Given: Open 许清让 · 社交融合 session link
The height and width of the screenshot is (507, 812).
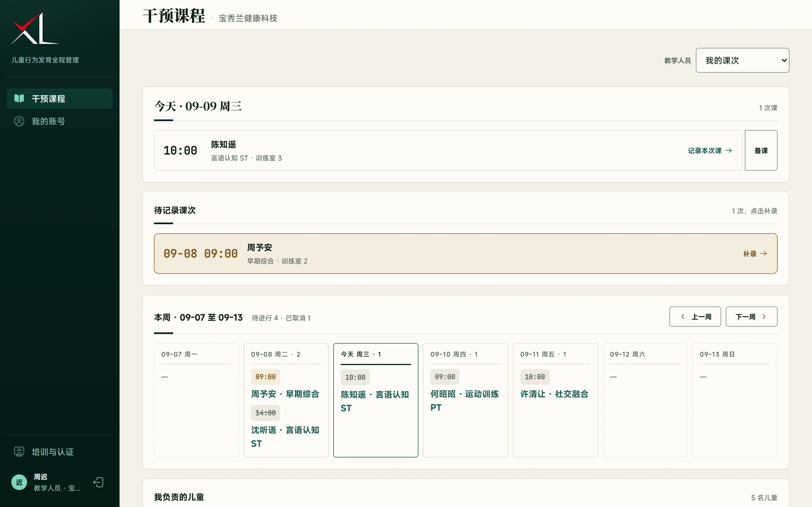Looking at the screenshot, I should [554, 394].
